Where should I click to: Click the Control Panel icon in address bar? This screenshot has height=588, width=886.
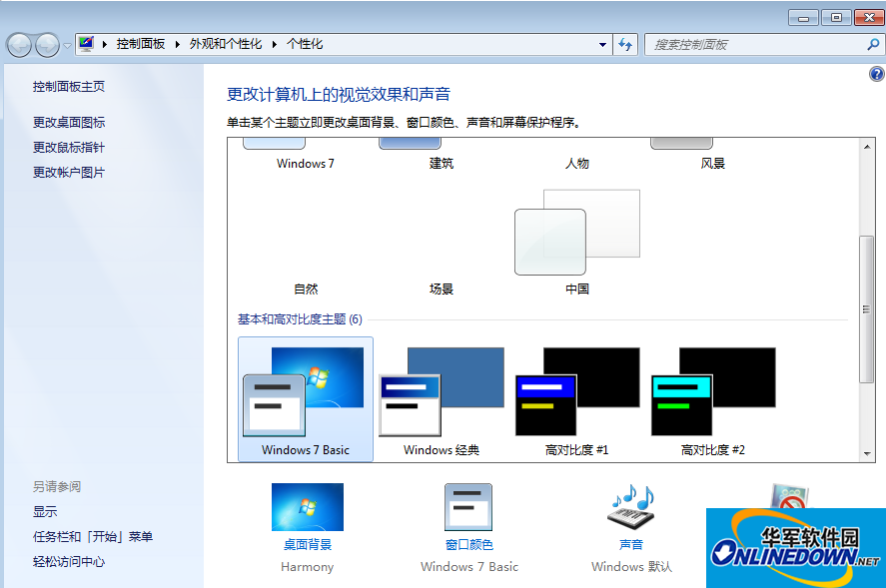pyautogui.click(x=87, y=44)
